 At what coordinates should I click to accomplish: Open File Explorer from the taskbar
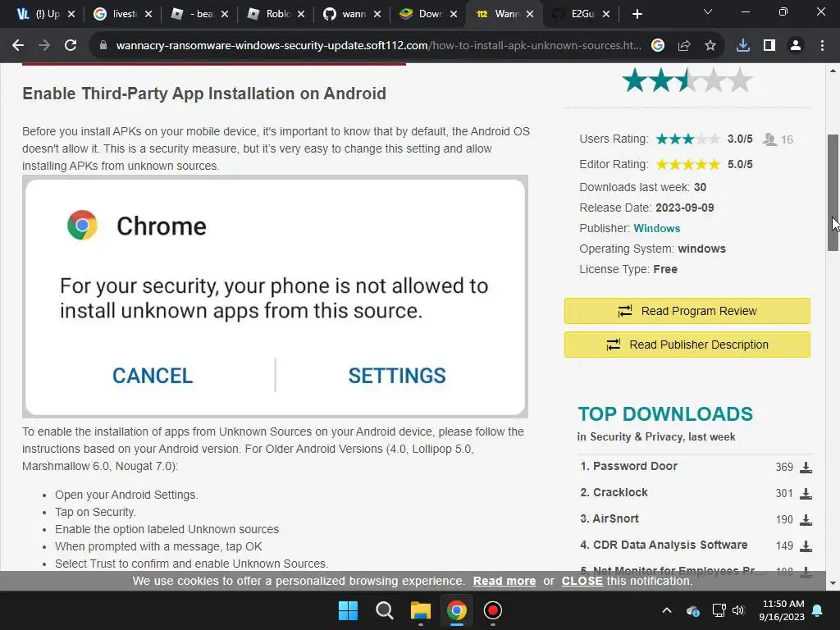tap(421, 610)
